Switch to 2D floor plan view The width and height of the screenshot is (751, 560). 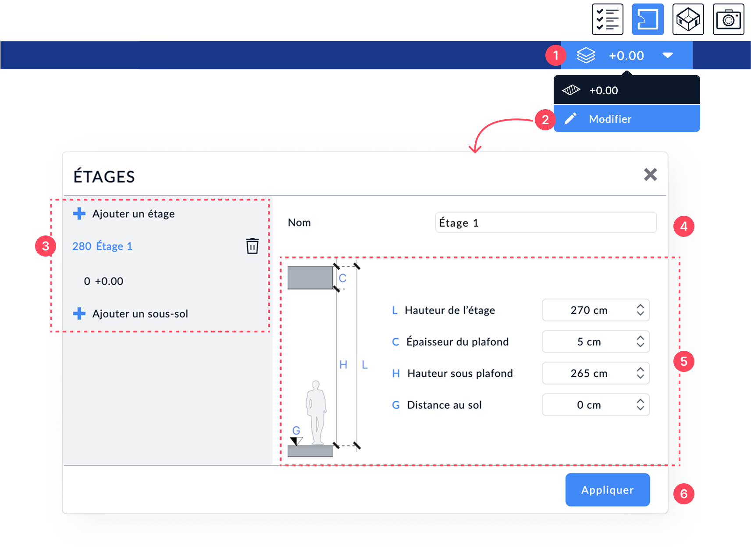pos(648,19)
